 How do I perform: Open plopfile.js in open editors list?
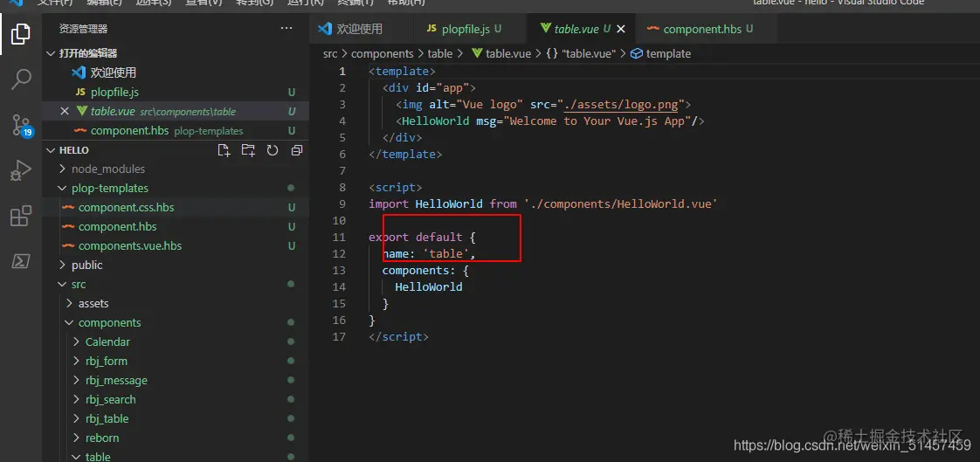(114, 92)
